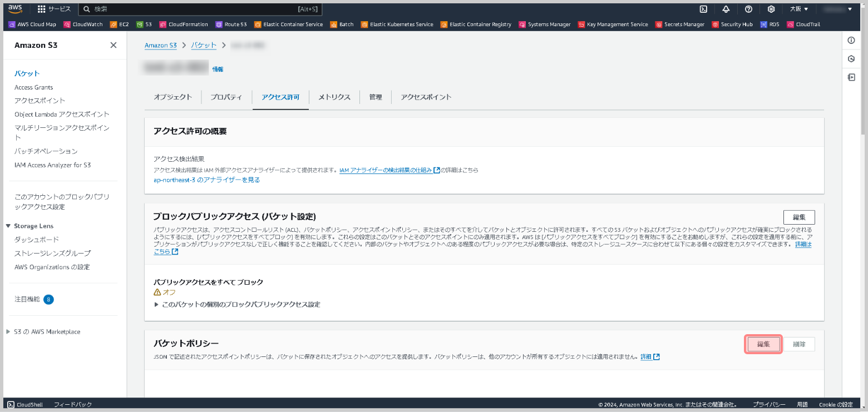Open the services grid menu icon
Screen dimensions: 868x412
click(42, 9)
